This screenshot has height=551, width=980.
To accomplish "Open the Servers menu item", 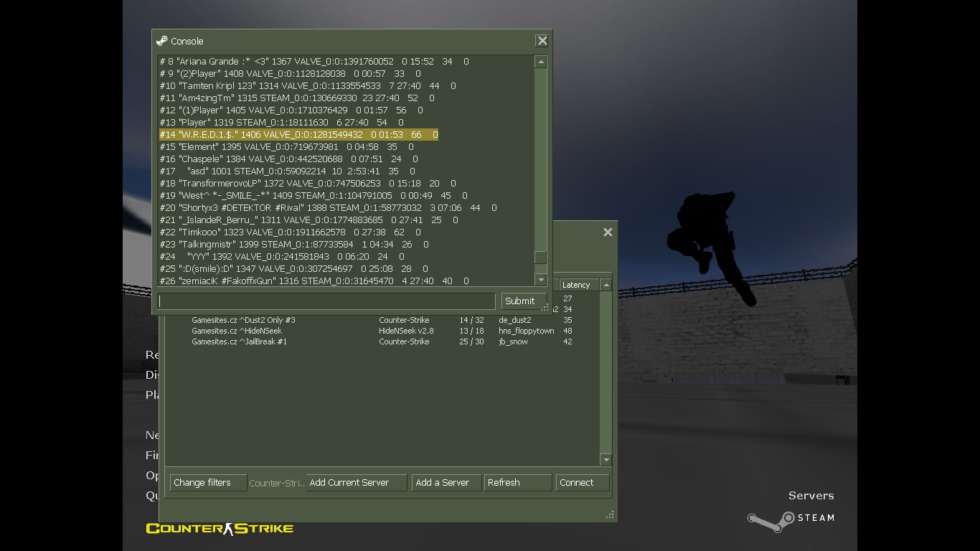I will click(x=811, y=496).
